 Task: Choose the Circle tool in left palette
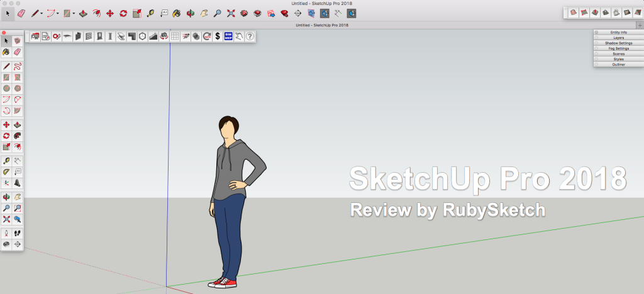(6, 88)
